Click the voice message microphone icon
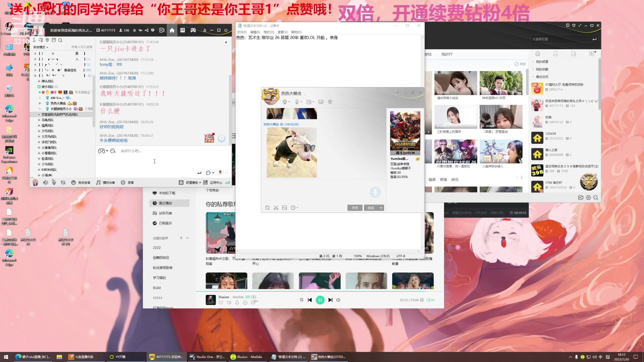 click(375, 192)
